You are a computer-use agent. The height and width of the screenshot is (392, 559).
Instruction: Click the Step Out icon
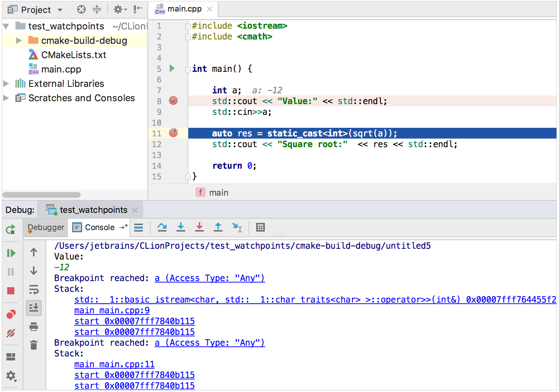pyautogui.click(x=218, y=227)
